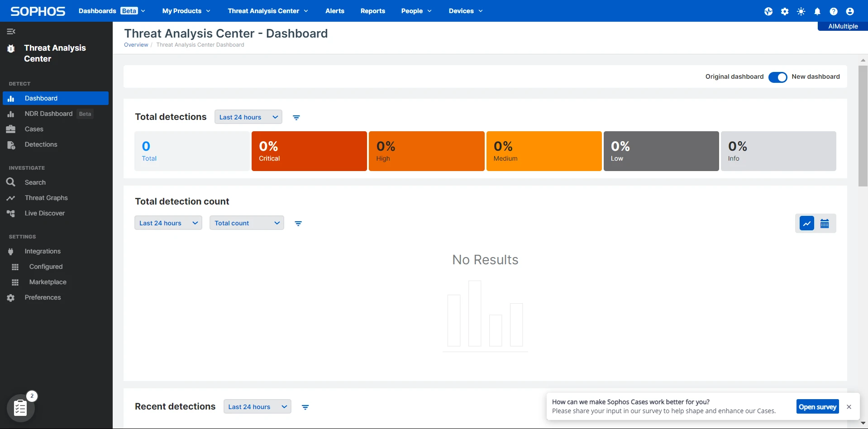The image size is (868, 429).
Task: Follow the Overview breadcrumb link
Action: click(x=136, y=45)
